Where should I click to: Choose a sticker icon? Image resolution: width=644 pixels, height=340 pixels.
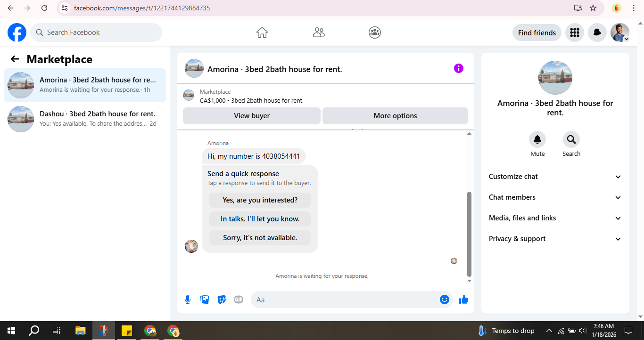click(x=222, y=300)
